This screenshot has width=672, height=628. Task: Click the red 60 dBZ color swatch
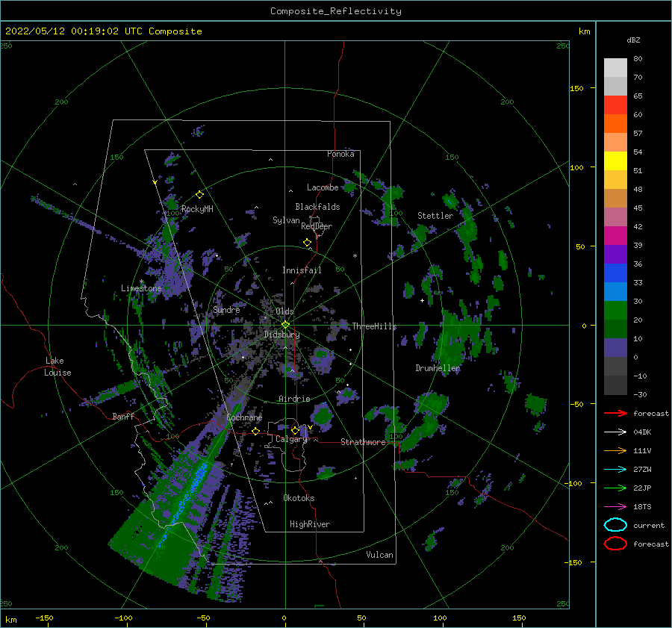tap(615, 105)
